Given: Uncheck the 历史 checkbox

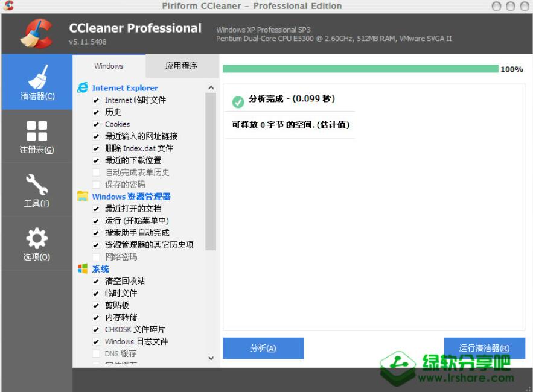Looking at the screenshot, I should point(96,112).
